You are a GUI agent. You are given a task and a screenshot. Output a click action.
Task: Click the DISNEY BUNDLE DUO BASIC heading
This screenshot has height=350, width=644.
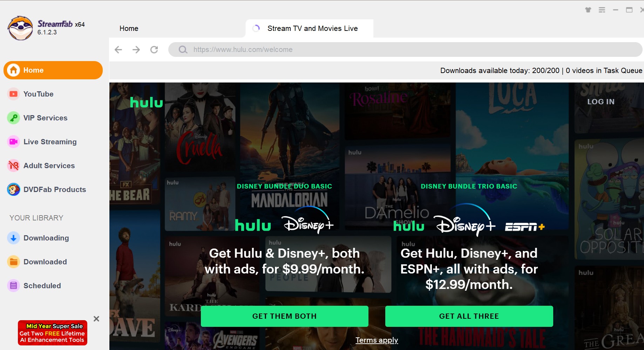tap(284, 186)
